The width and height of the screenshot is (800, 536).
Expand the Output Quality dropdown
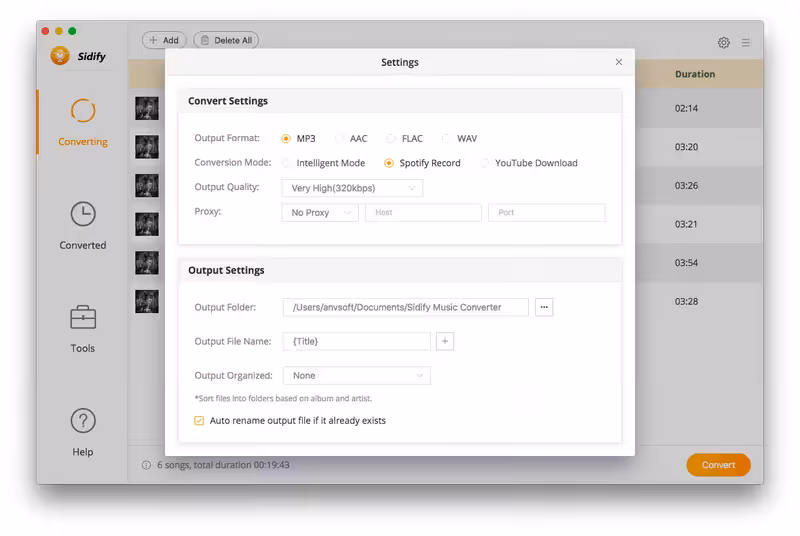click(x=352, y=188)
